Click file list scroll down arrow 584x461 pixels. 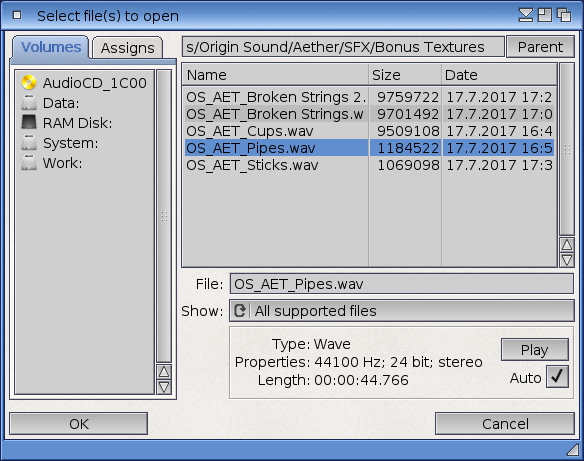pos(566,260)
